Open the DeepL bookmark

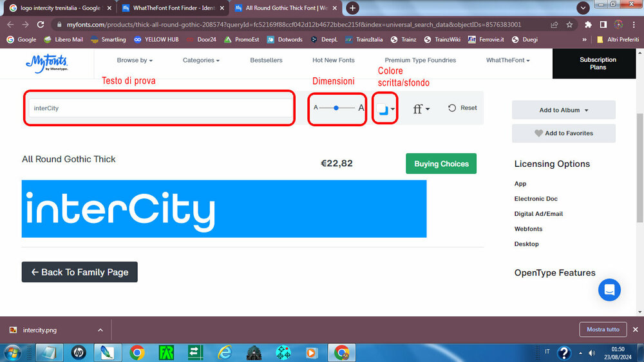pos(324,39)
